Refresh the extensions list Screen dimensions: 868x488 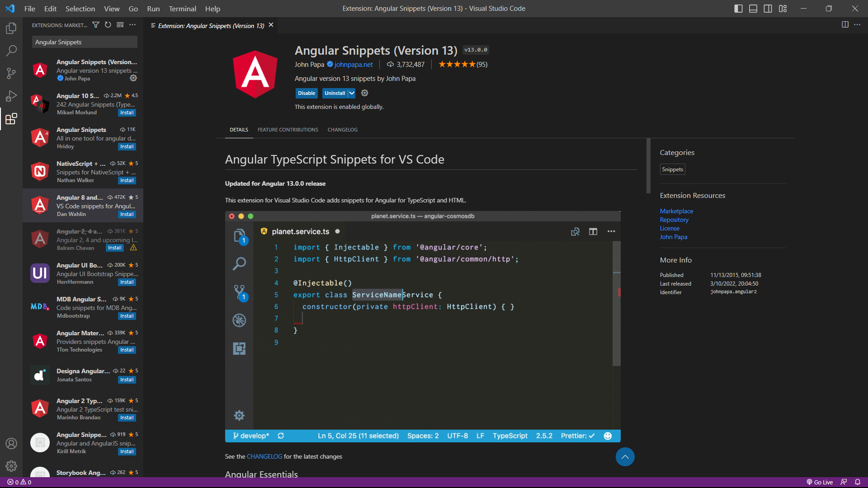[108, 25]
